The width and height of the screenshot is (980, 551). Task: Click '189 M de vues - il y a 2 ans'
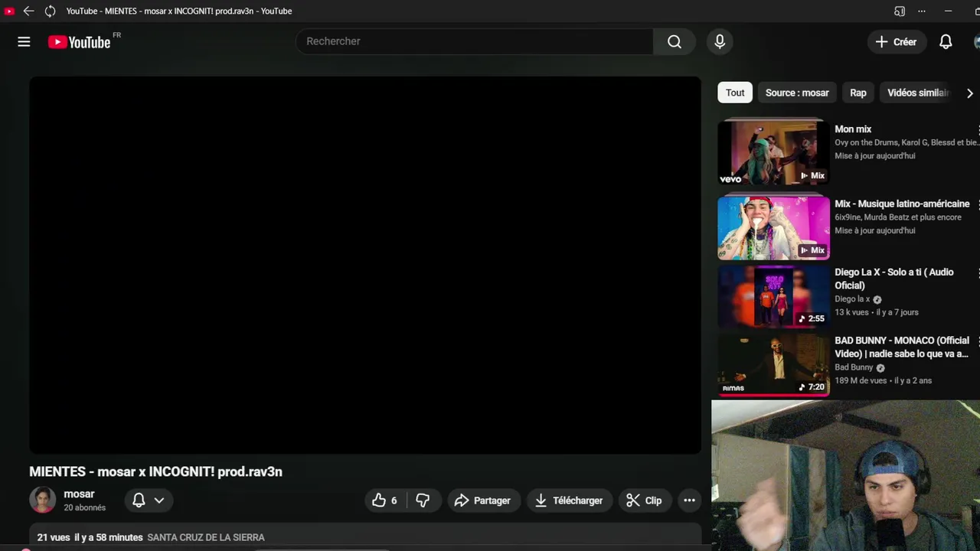pyautogui.click(x=884, y=380)
